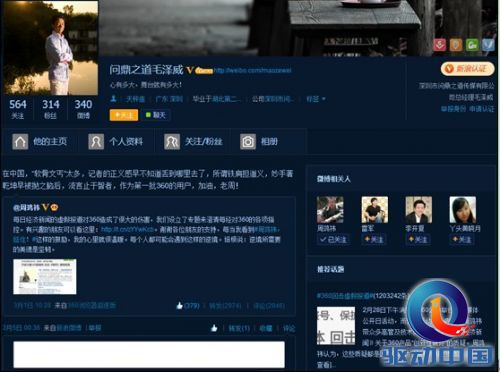Click the name 周鸿祎 under his avatar
The height and width of the screenshot is (372, 500).
tap(327, 229)
